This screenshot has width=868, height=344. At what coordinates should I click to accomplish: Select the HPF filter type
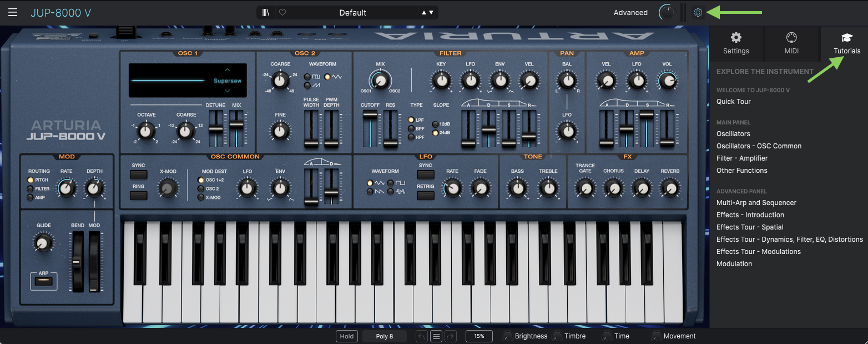411,137
